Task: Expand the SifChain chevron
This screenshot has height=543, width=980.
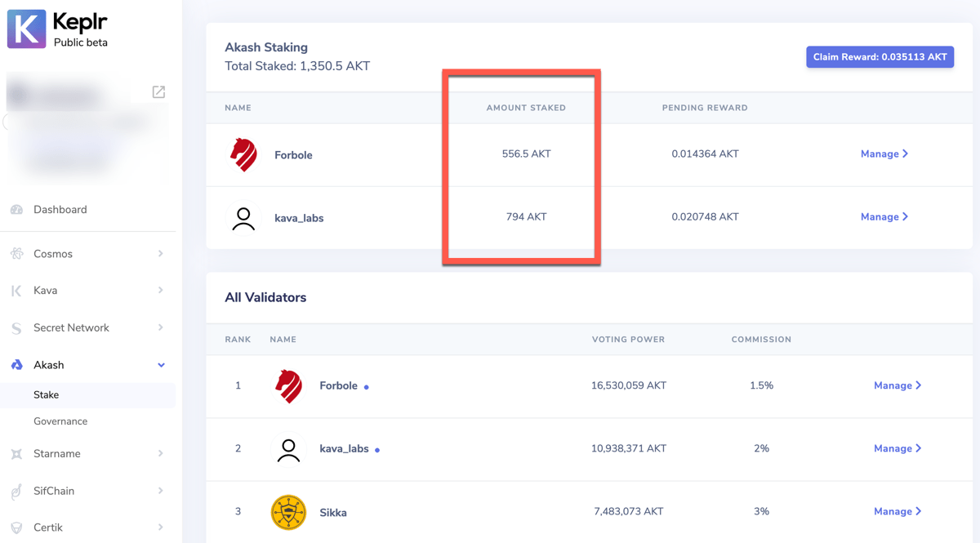Action: (161, 491)
